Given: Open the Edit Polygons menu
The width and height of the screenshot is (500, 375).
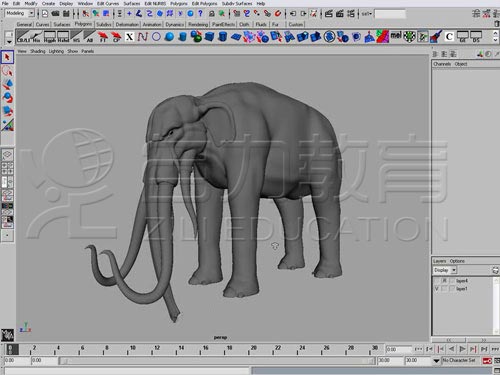Looking at the screenshot, I should (x=204, y=3).
